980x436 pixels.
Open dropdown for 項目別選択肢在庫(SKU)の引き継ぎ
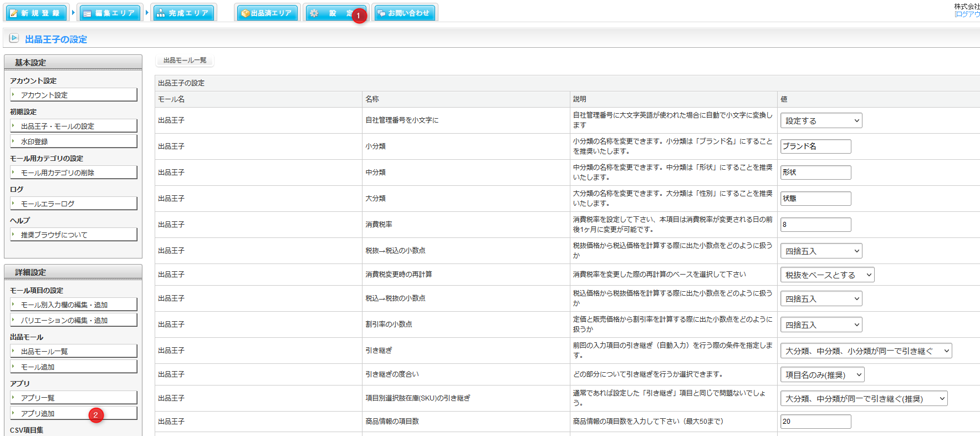864,398
